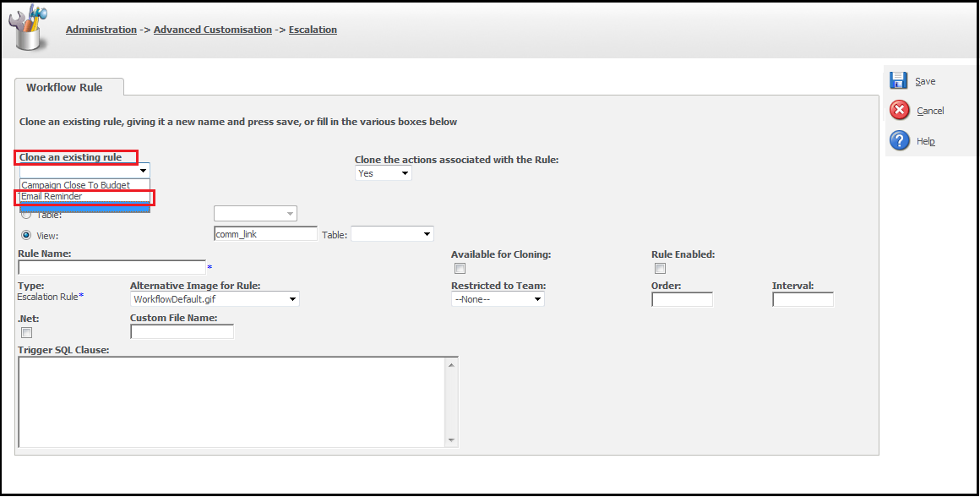The image size is (980, 497).
Task: Click the administration tools bucket icon
Action: point(28,28)
